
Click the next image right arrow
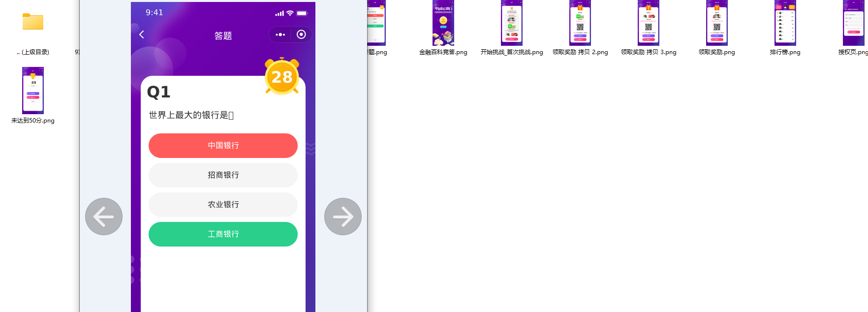pos(343,217)
